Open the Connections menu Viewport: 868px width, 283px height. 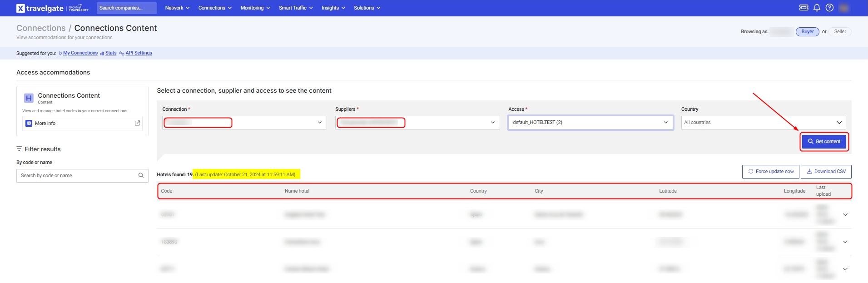(x=215, y=8)
